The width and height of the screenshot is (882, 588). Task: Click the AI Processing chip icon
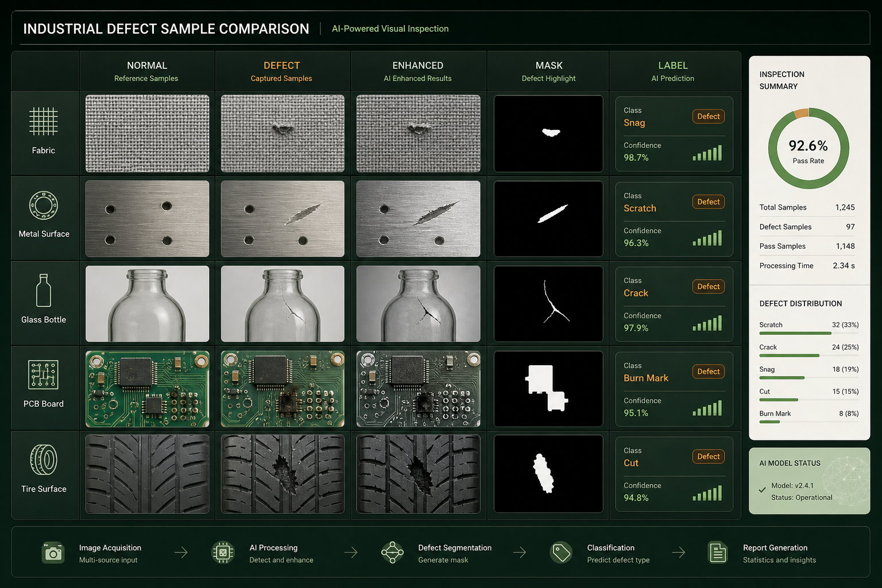pyautogui.click(x=223, y=552)
